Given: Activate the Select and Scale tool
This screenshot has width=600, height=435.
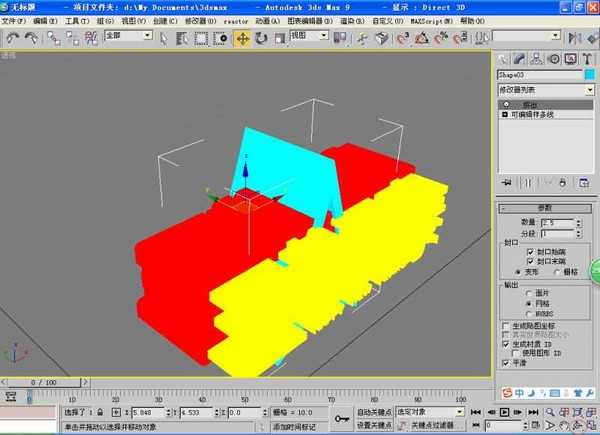Looking at the screenshot, I should (x=280, y=38).
